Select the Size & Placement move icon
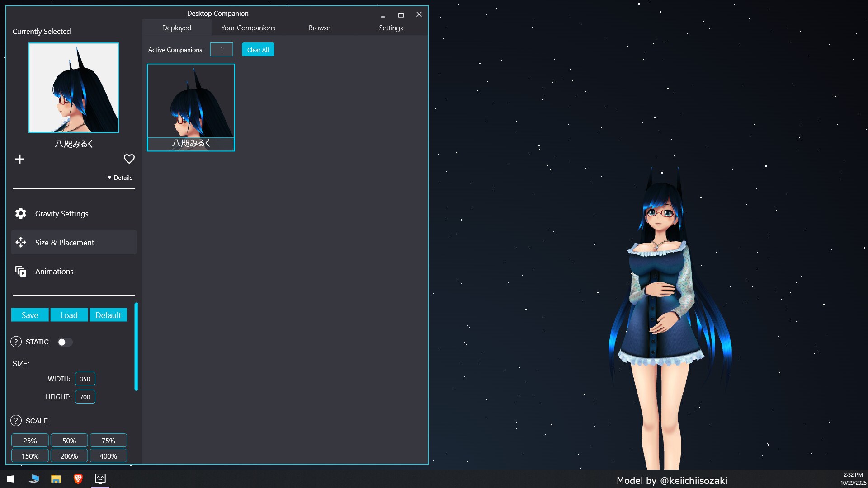This screenshot has width=868, height=488. tap(20, 242)
